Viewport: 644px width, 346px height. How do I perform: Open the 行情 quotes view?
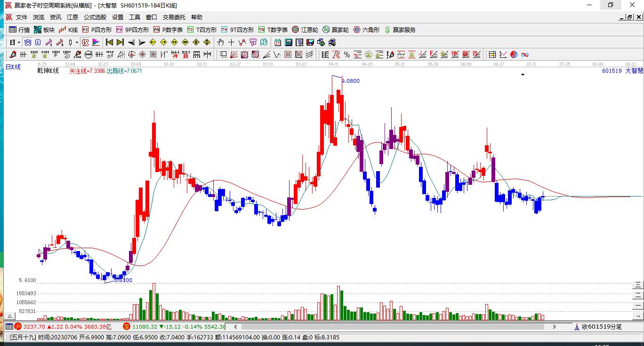(19, 30)
